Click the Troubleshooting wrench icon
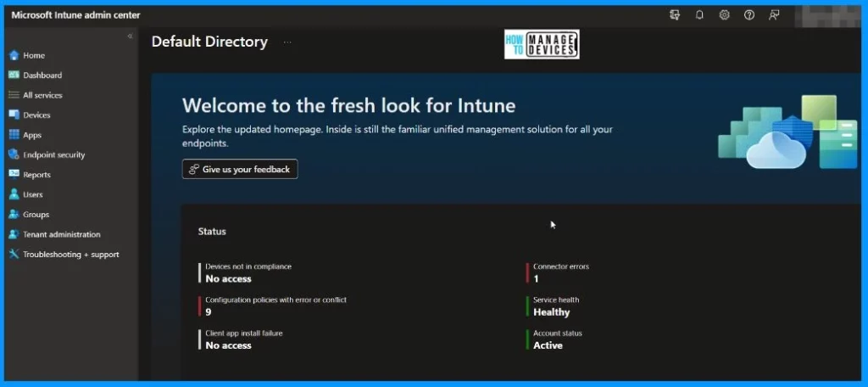 click(x=14, y=255)
